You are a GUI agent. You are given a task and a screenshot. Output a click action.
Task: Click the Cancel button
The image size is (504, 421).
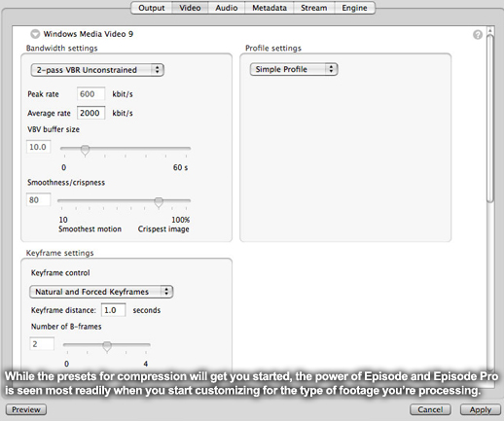(430, 409)
